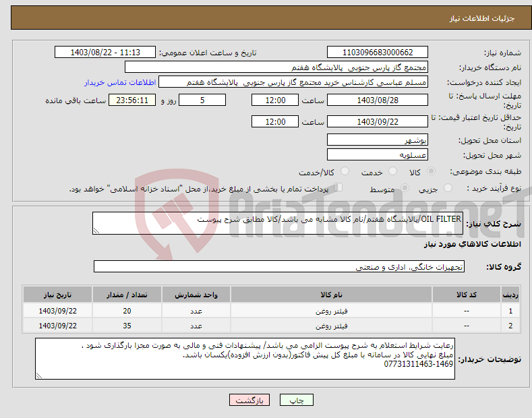Click the delivery city field عسلویه
The width and height of the screenshot is (532, 418).
(378, 154)
